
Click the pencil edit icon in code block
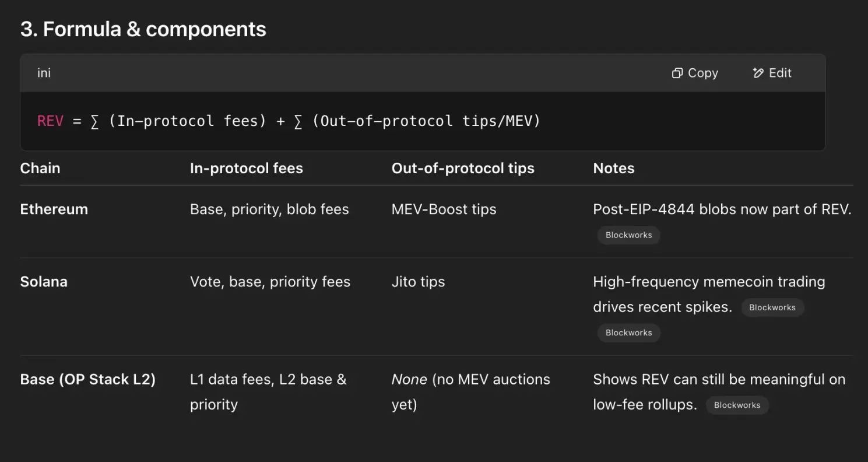pyautogui.click(x=758, y=73)
